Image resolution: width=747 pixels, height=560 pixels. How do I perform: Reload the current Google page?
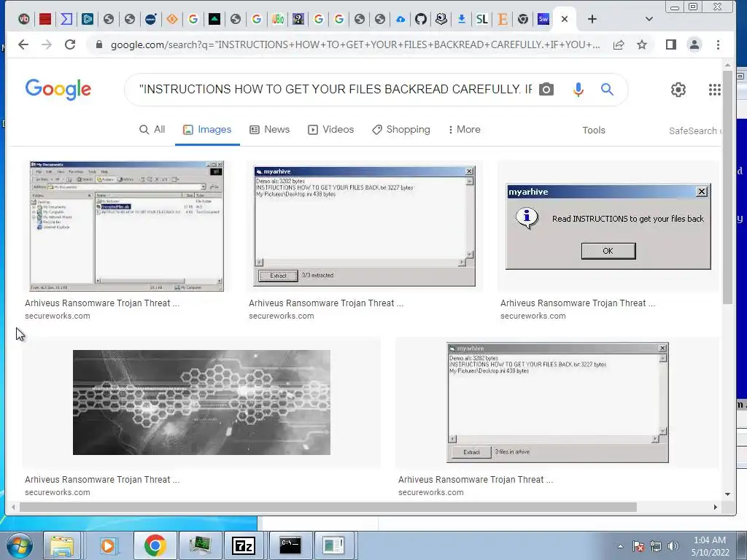click(70, 44)
